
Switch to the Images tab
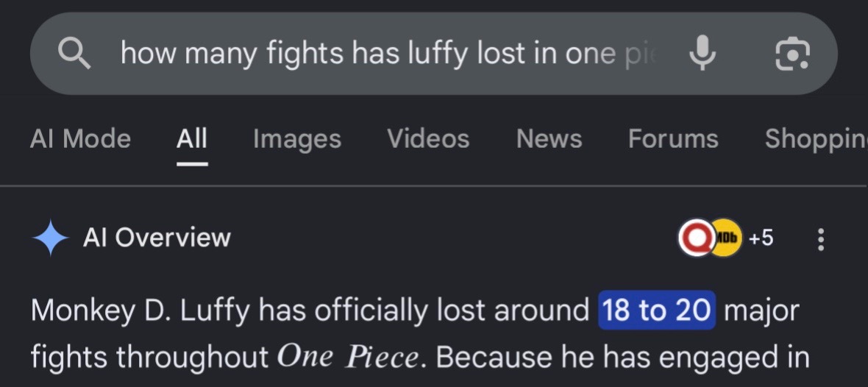[297, 138]
